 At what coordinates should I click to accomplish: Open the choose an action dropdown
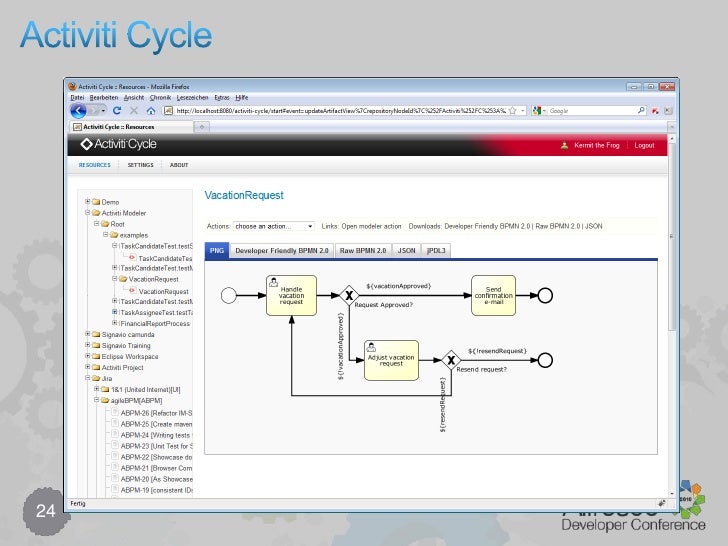[273, 226]
